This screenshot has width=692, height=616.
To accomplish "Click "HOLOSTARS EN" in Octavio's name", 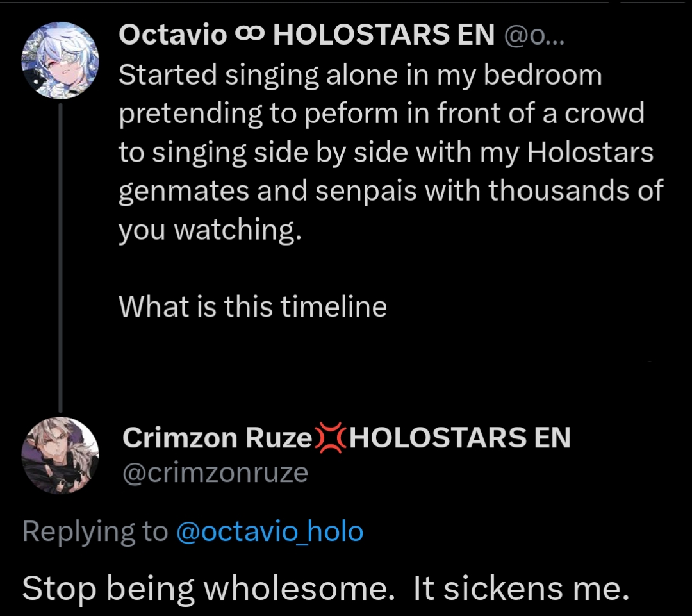I will 384,37.
